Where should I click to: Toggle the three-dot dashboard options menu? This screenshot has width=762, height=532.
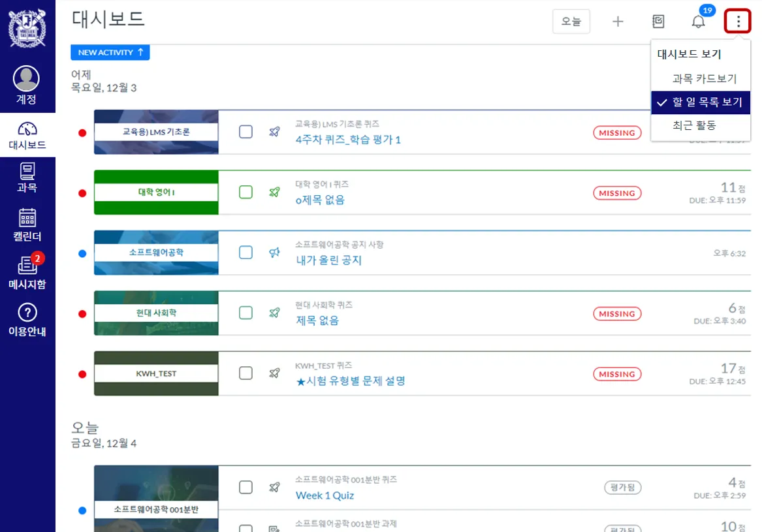pos(738,22)
